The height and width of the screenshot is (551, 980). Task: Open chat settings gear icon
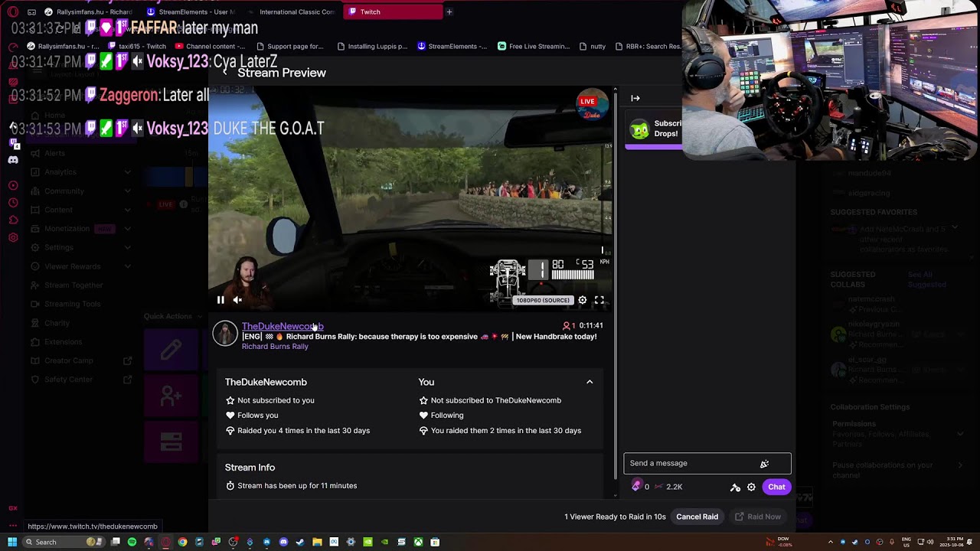pyautogui.click(x=751, y=487)
